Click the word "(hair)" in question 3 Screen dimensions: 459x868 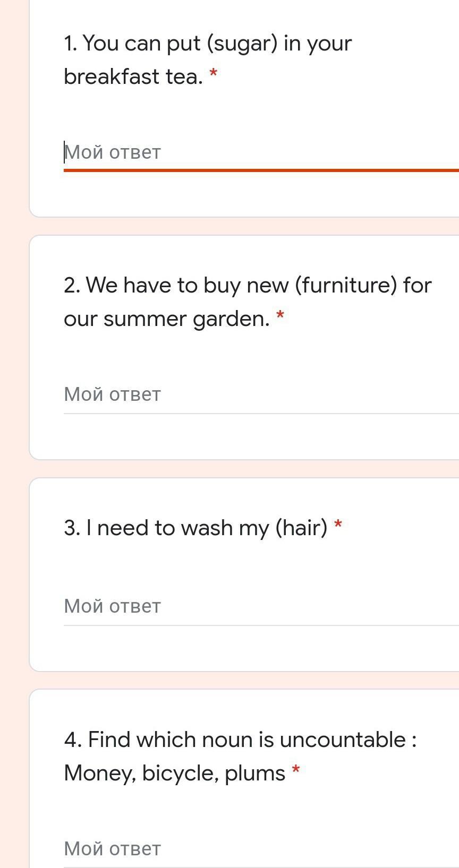(301, 528)
